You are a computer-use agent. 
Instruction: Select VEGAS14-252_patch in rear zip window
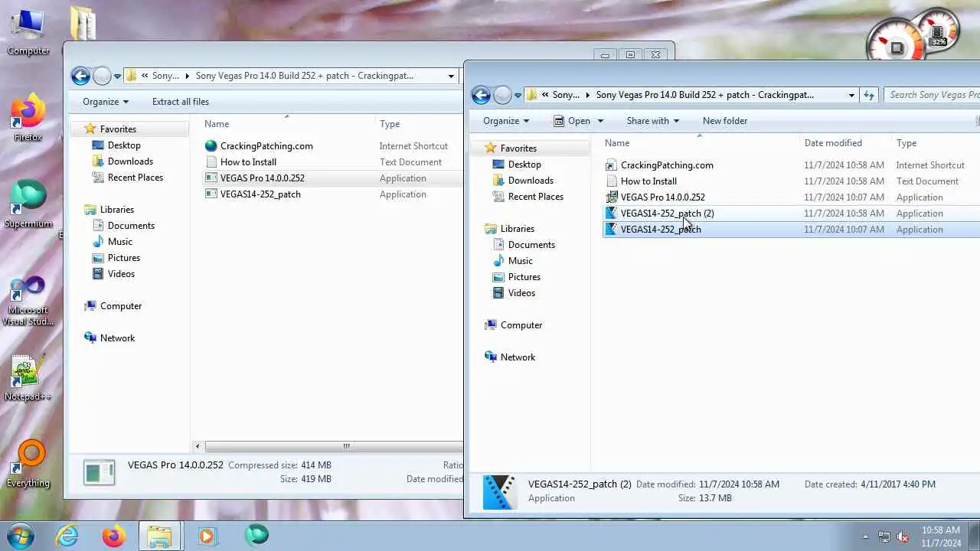[260, 194]
